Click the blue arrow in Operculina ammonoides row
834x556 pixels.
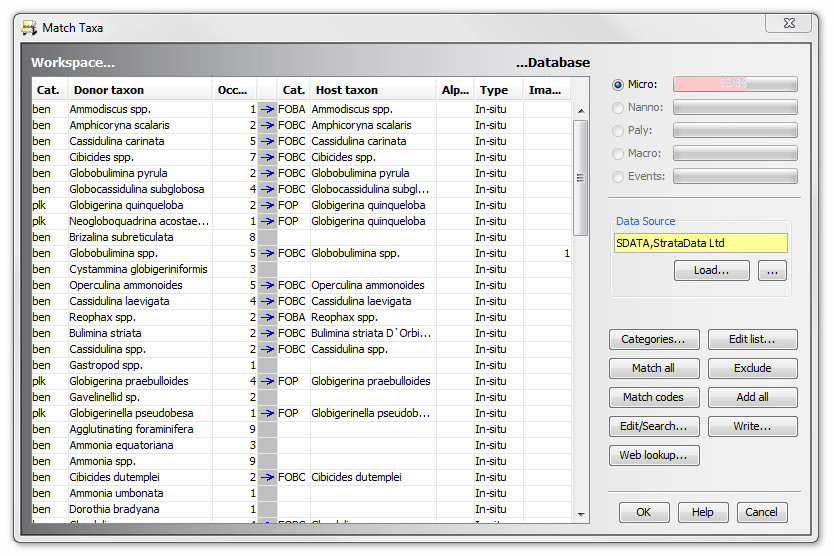click(267, 285)
